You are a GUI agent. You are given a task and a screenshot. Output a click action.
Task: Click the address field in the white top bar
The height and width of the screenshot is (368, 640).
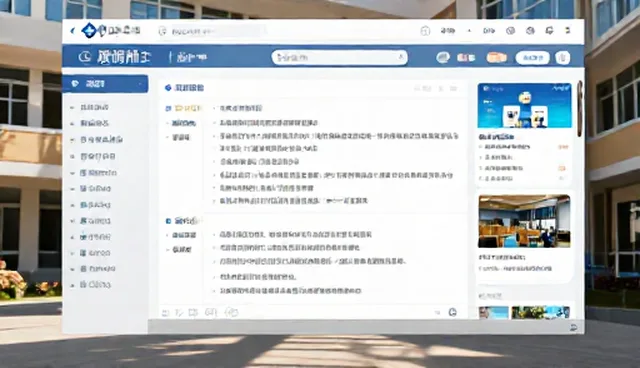(212, 31)
